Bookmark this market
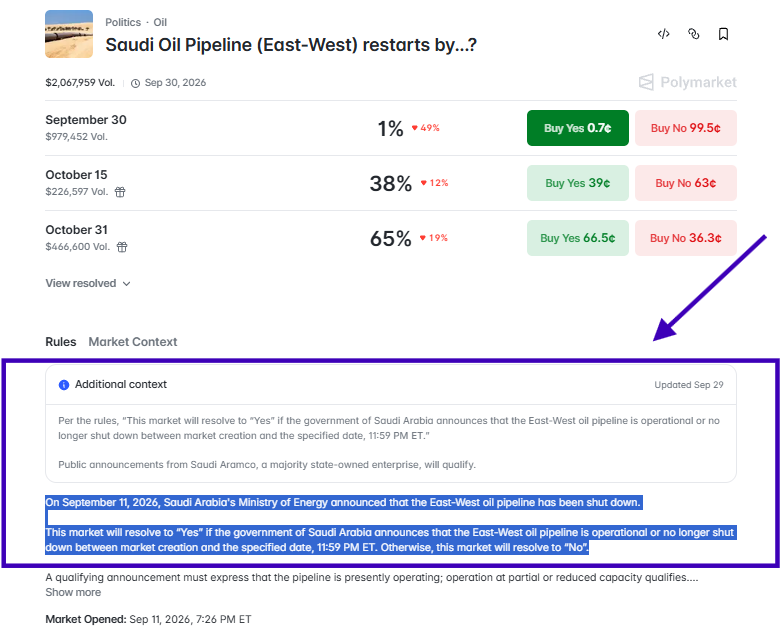Viewport: 780px width, 631px height. click(723, 34)
